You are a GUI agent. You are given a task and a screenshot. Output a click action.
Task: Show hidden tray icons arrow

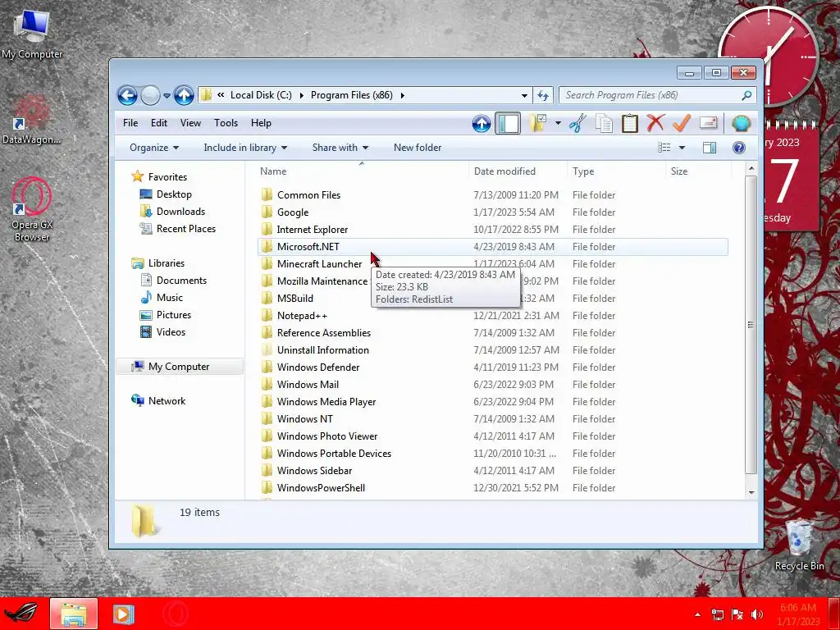697,614
